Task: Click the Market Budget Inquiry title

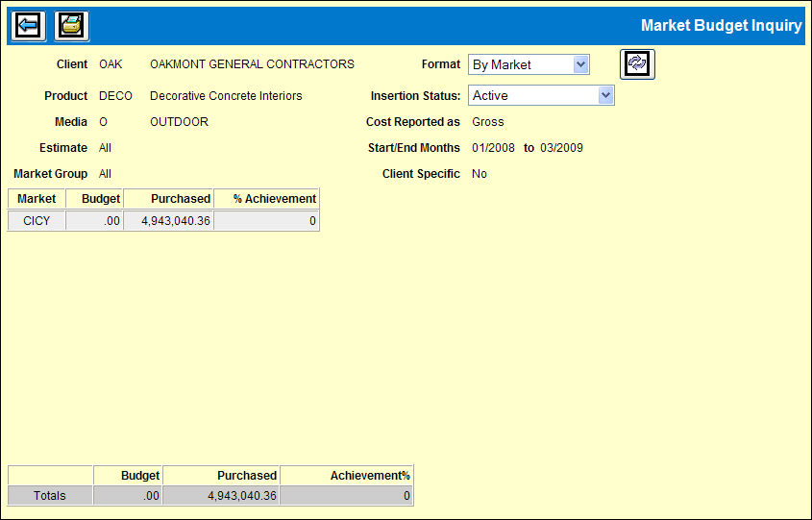Action: (722, 25)
